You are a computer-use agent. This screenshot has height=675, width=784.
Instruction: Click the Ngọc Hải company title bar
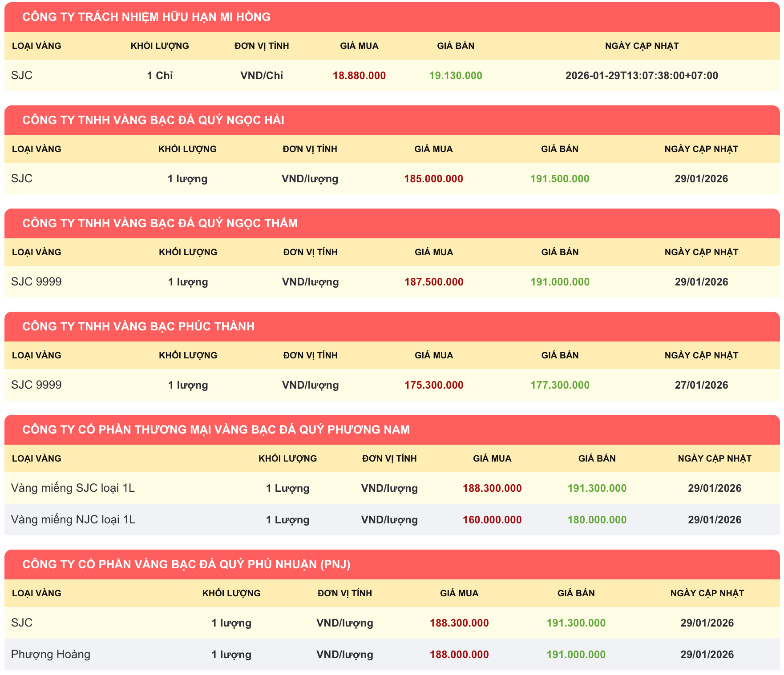[153, 120]
